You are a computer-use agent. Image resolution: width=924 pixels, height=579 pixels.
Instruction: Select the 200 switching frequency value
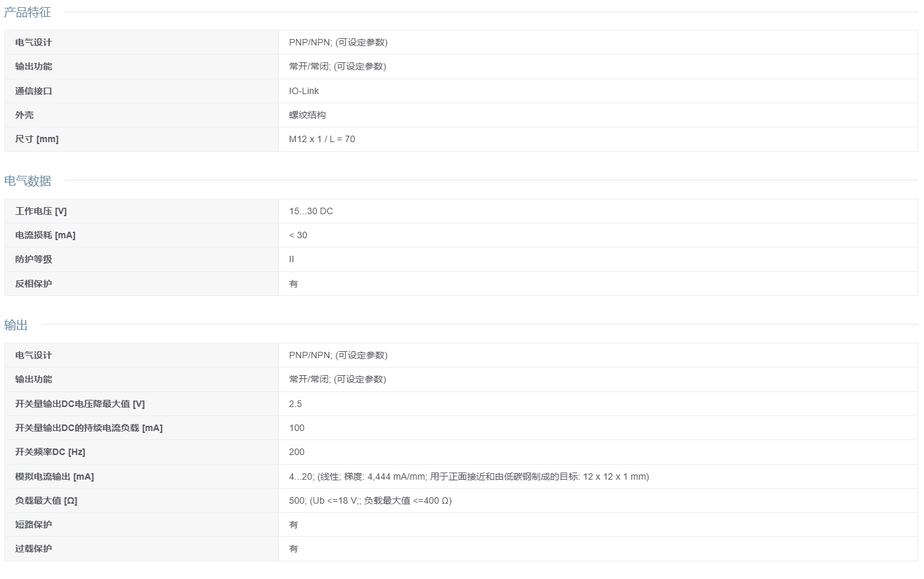[297, 452]
